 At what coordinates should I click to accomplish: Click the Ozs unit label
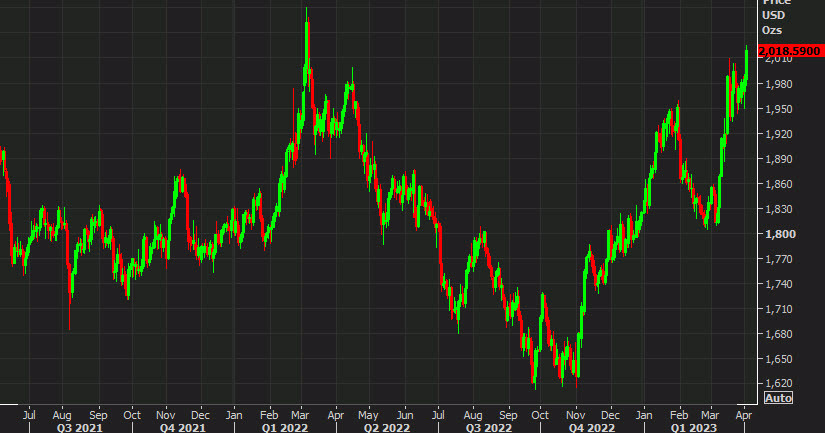[772, 31]
